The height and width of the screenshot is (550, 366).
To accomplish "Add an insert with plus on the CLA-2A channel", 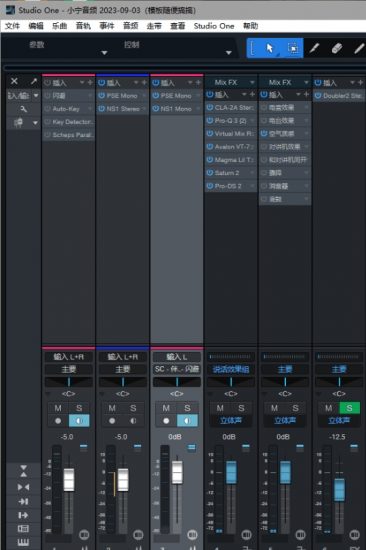I will (252, 94).
